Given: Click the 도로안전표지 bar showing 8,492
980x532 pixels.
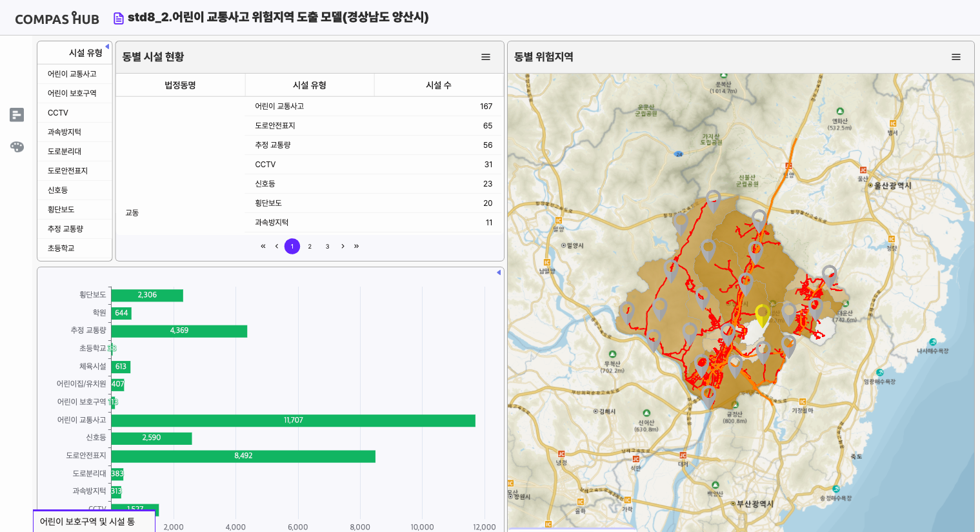Looking at the screenshot, I should click(243, 456).
